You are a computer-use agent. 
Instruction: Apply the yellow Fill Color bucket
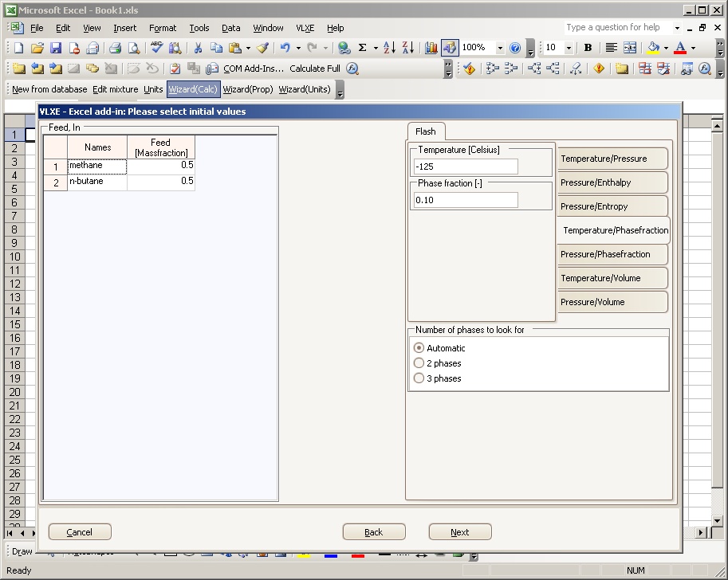coord(654,47)
